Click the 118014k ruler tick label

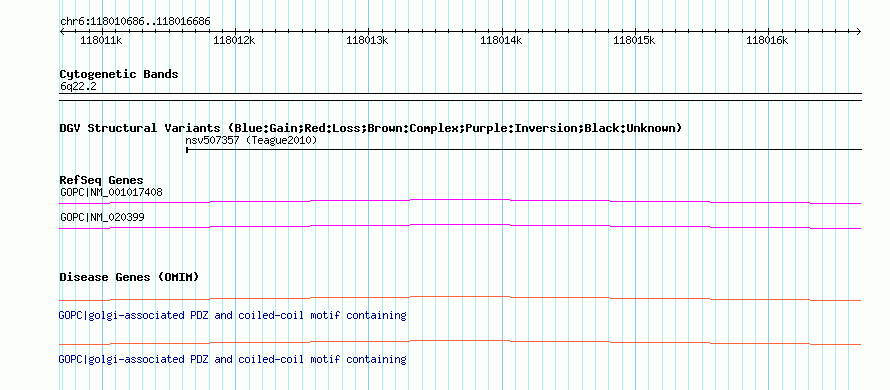501,40
